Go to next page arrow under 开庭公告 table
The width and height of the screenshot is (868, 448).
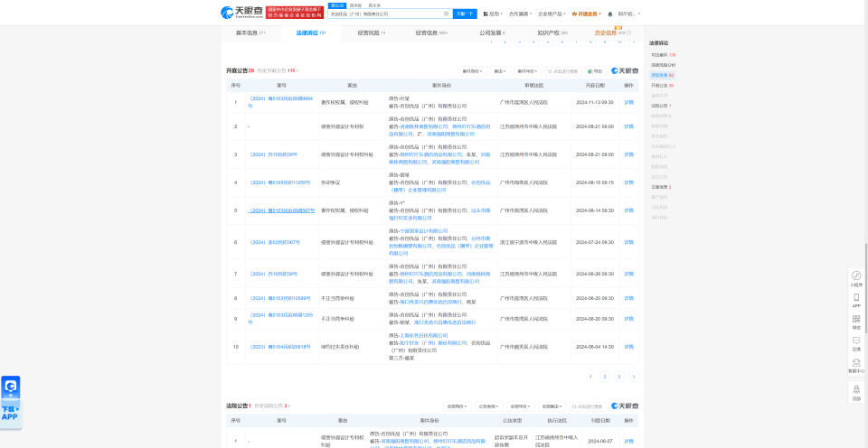pos(633,376)
